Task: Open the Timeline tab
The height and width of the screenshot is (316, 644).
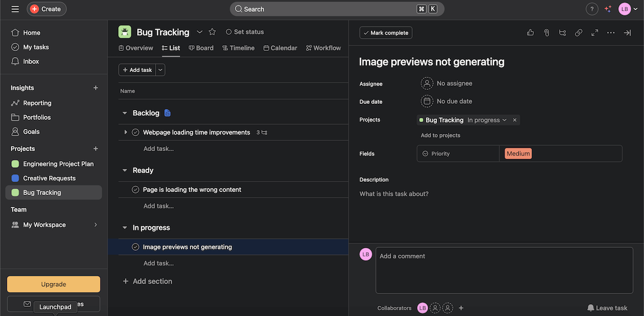Action: click(x=238, y=48)
